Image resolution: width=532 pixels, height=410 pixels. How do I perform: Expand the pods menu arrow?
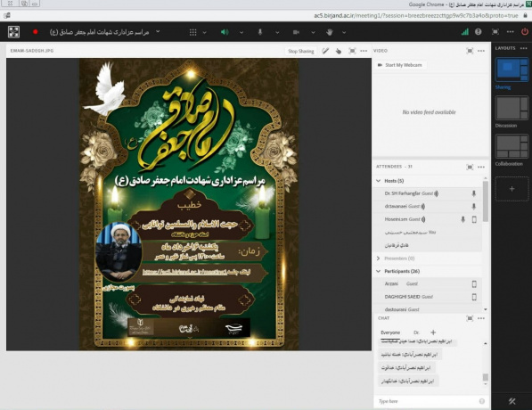[205, 33]
